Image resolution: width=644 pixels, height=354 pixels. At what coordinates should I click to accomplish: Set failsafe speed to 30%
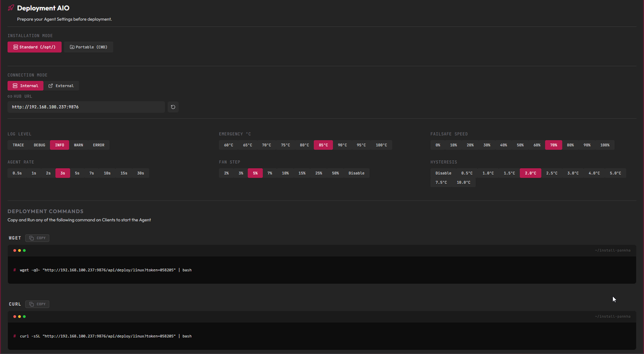coord(487,145)
